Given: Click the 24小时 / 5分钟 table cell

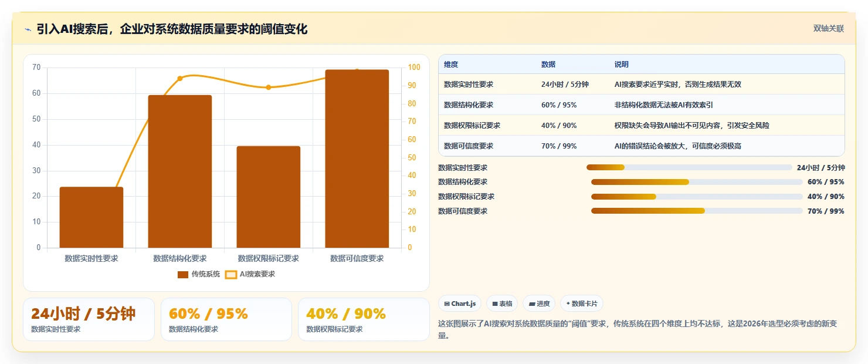Looking at the screenshot, I should 565,85.
